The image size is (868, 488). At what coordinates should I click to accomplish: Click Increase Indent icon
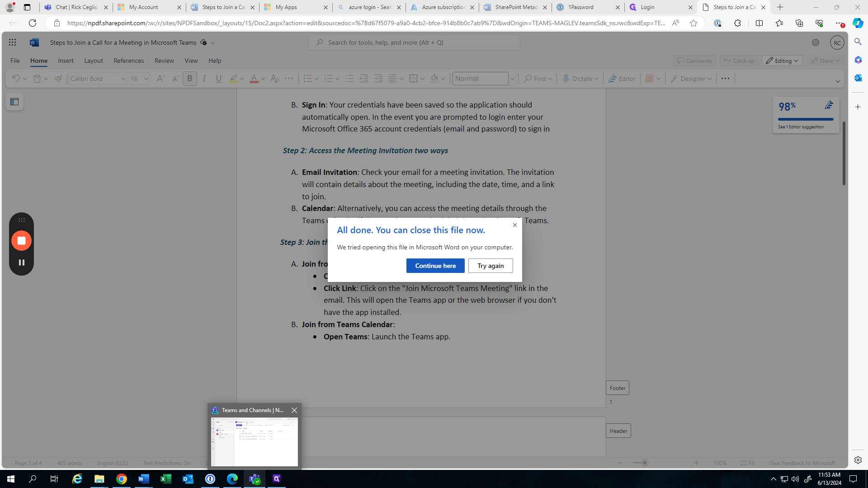click(378, 79)
